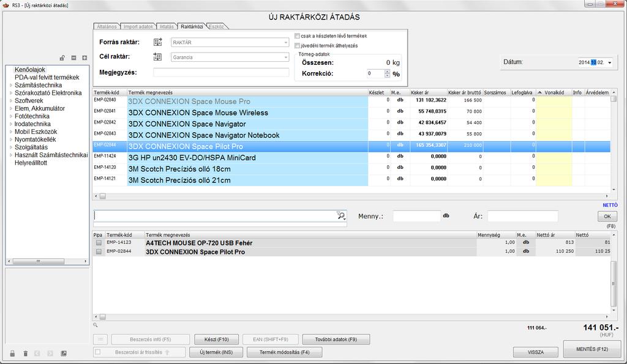The height and width of the screenshot is (364, 627).
Task: Tick the Pipa checkbox for A4TECH MOUSE row
Action: point(99,242)
